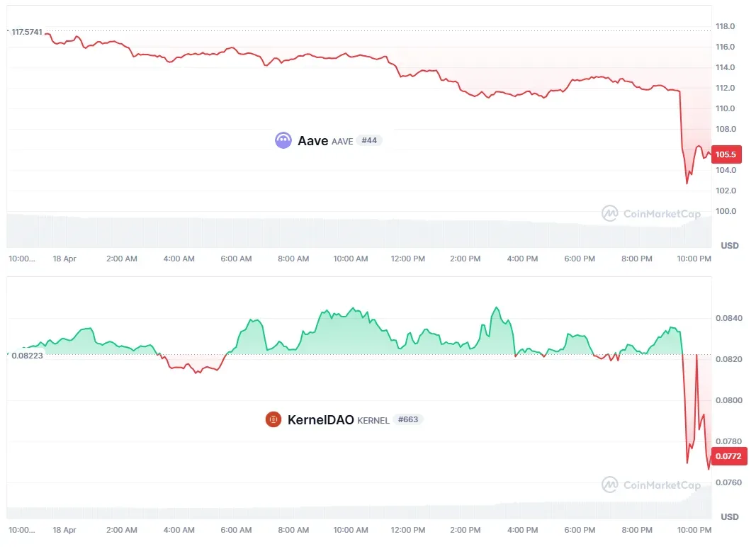Click the 0.08223 opening price label
Screen dimensions: 756x549
tap(28, 355)
